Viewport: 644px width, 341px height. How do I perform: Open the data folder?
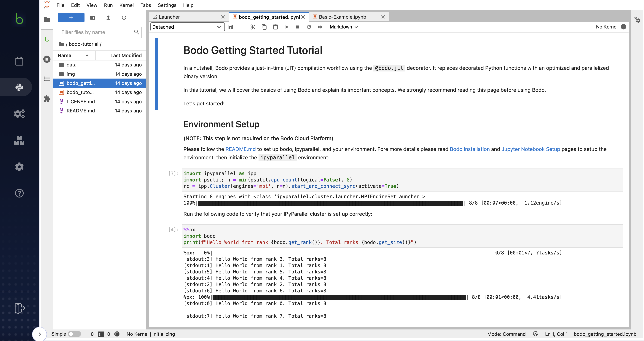[100, 65]
